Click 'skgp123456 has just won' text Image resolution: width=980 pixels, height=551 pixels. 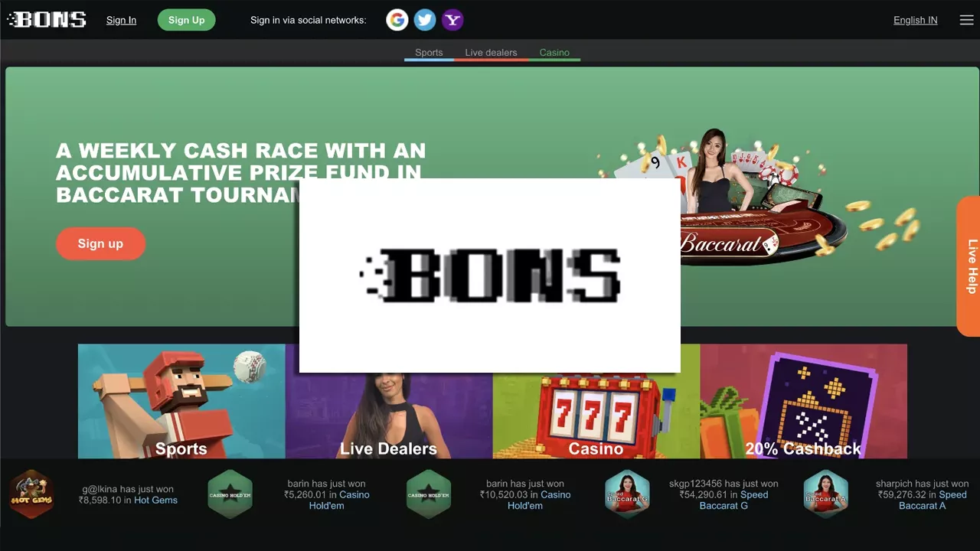724,484
